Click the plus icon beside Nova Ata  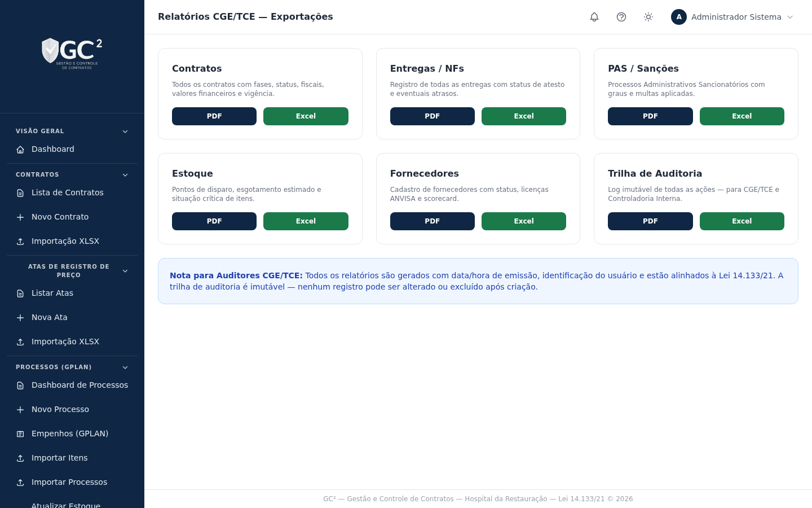pyautogui.click(x=20, y=318)
